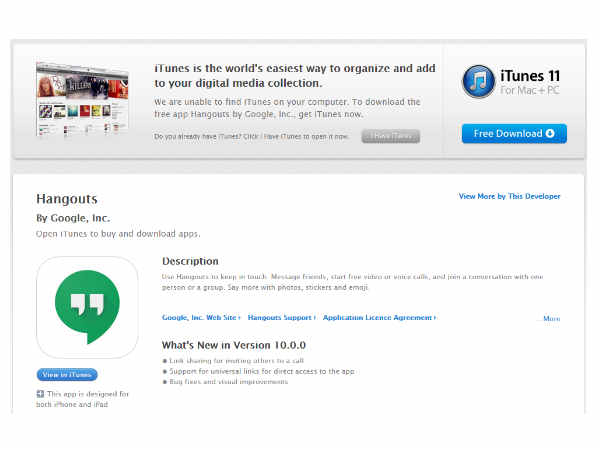Click 'Support for universal links' bullet item

click(x=262, y=371)
